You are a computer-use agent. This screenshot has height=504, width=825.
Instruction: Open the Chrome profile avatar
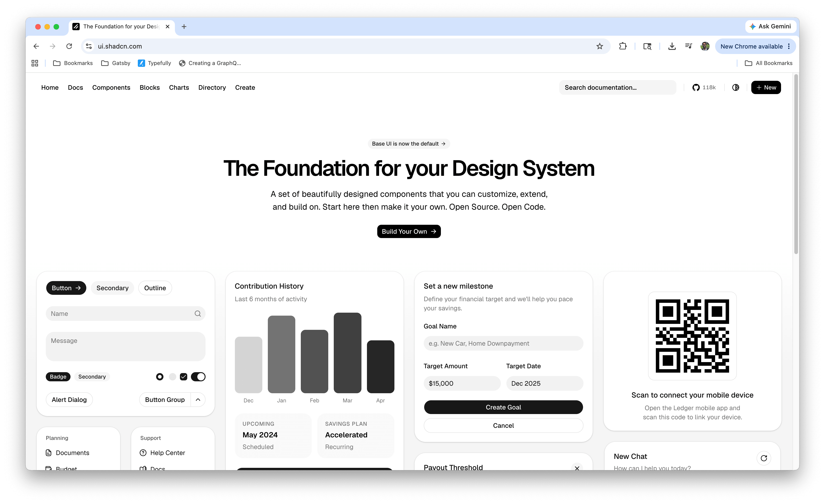pyautogui.click(x=705, y=46)
